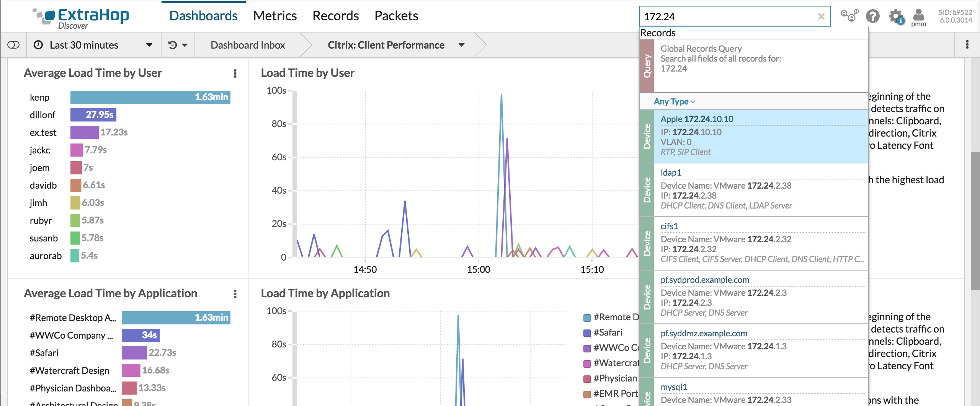The image size is (980, 406).
Task: Click the rubyr 5.87s bar
Action: coord(75,220)
